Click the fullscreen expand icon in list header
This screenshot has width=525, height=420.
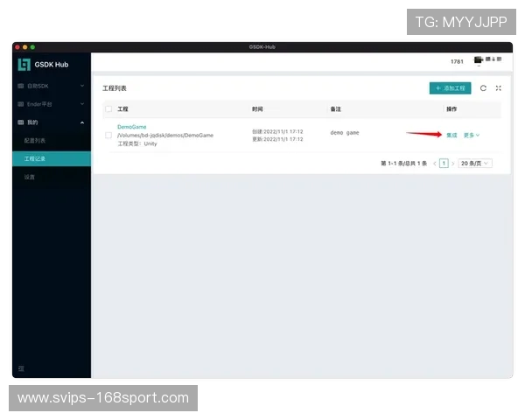[498, 88]
